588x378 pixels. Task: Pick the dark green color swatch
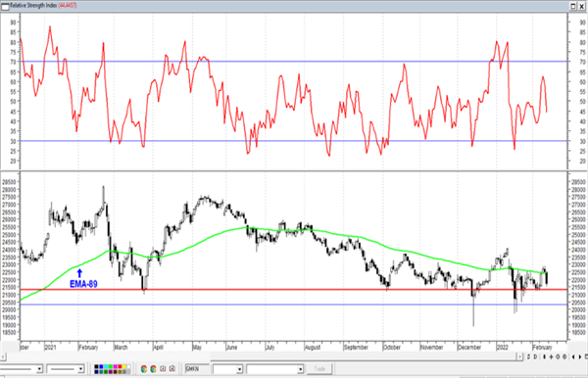[x=106, y=371]
